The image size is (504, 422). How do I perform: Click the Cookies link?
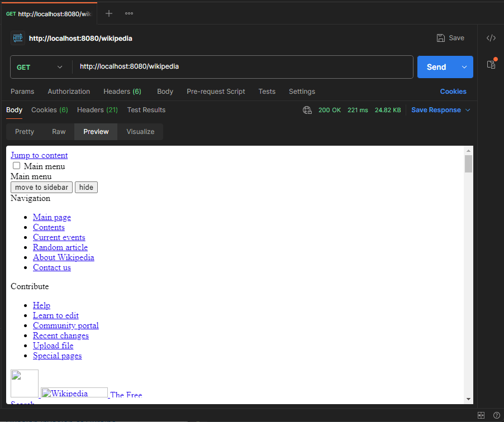tap(453, 92)
